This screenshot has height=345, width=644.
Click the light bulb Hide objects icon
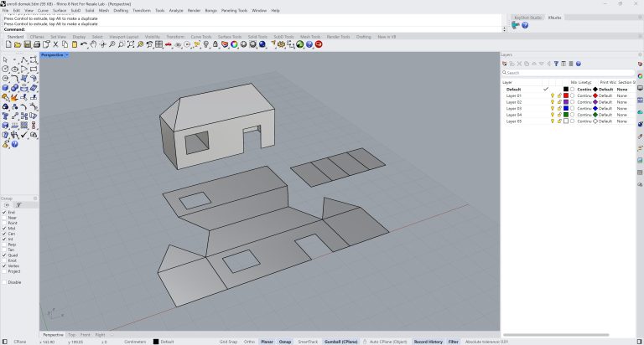[x=206, y=44]
